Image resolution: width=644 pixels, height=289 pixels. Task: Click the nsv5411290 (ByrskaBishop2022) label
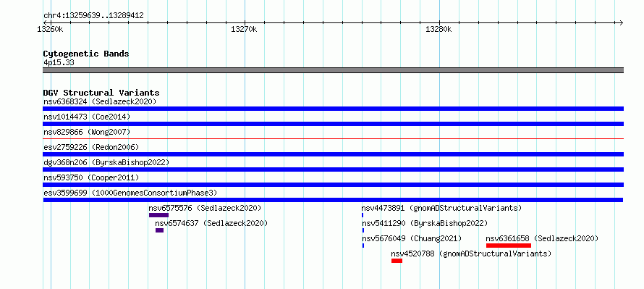425,223
